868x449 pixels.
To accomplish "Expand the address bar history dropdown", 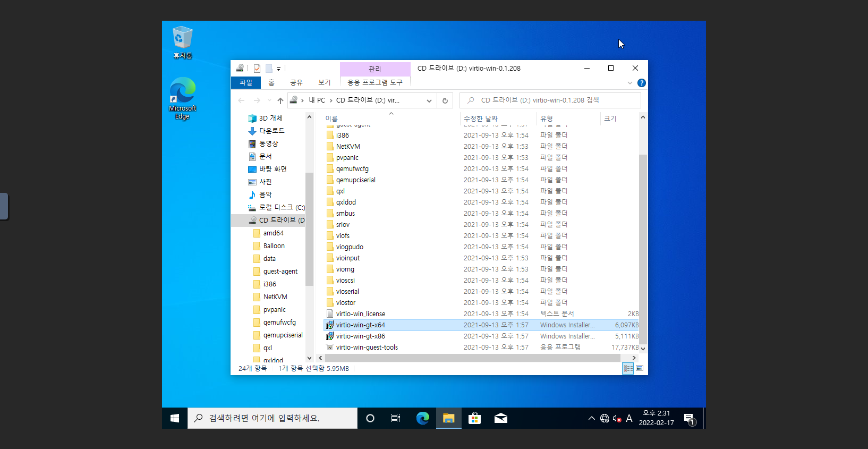I will pos(429,100).
